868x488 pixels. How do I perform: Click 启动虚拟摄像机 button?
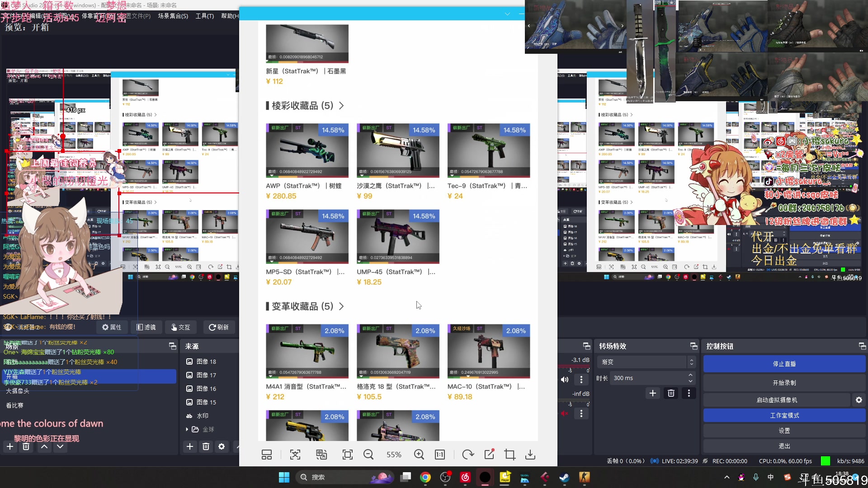click(777, 400)
